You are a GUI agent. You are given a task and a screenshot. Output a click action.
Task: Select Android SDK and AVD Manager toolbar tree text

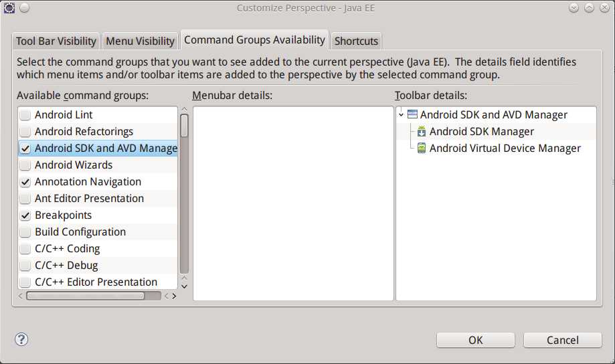(x=494, y=114)
